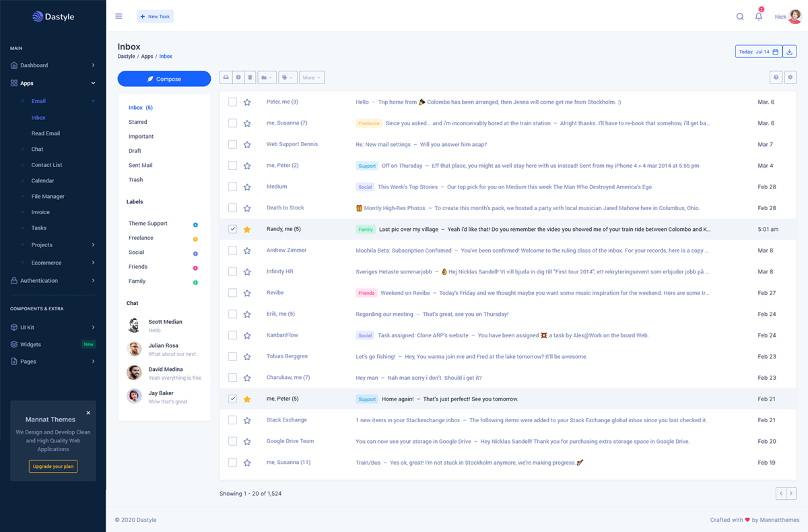Click the trash delete icon in mail toolbar
This screenshot has height=532, width=808.
pyautogui.click(x=250, y=78)
